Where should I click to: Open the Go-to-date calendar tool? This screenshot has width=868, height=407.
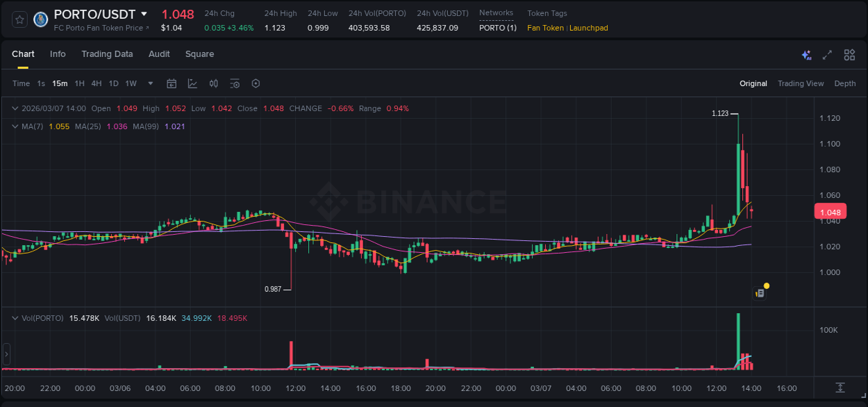172,83
